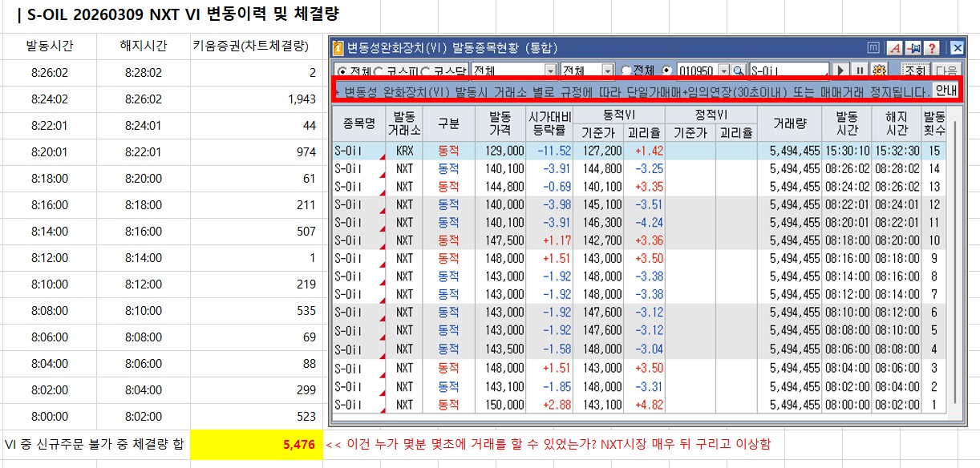Click the 143,500 trigger price cell
This screenshot has width=980, height=468.
(x=500, y=349)
